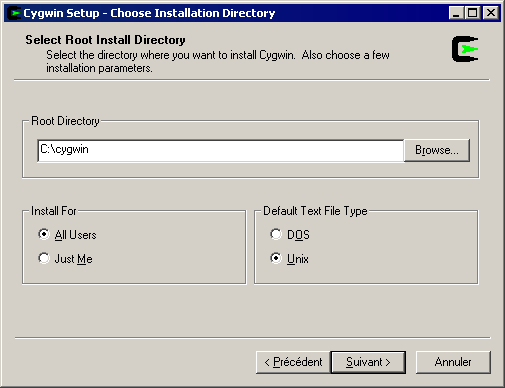Maximize the Cygwin Setup window

[472, 13]
